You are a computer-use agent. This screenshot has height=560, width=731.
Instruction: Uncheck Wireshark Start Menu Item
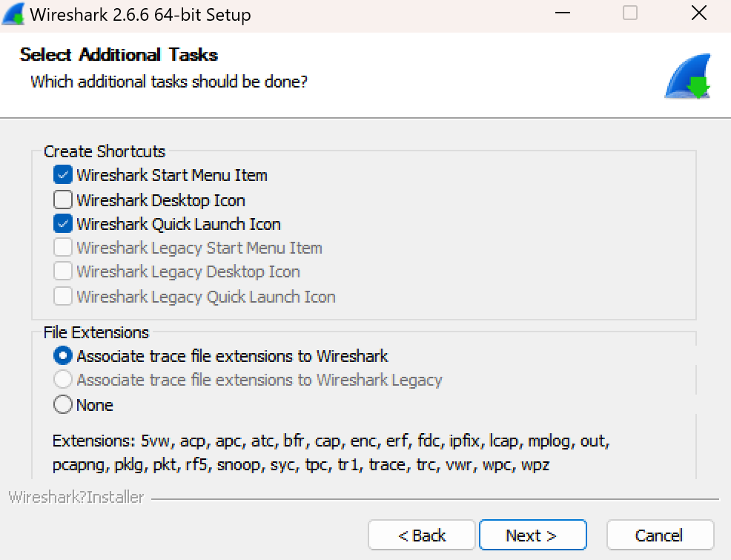(63, 176)
